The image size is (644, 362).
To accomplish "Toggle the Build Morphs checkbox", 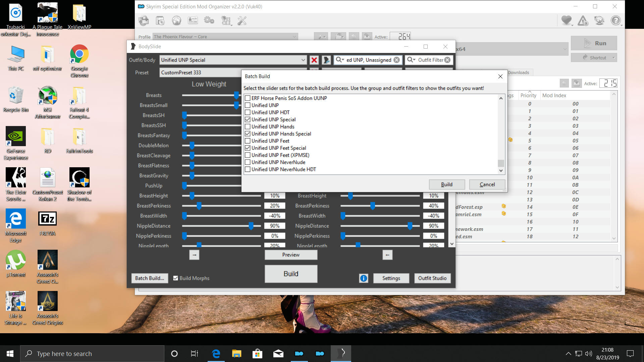I will pyautogui.click(x=175, y=278).
